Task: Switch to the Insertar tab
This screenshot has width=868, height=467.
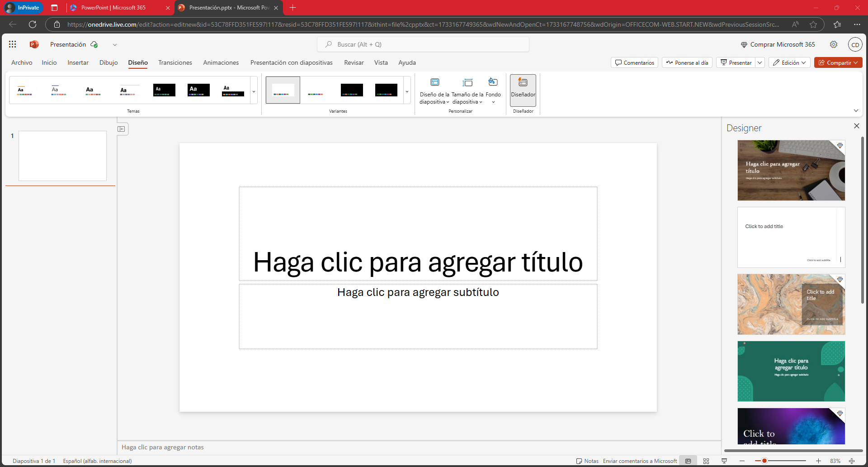Action: coord(78,63)
